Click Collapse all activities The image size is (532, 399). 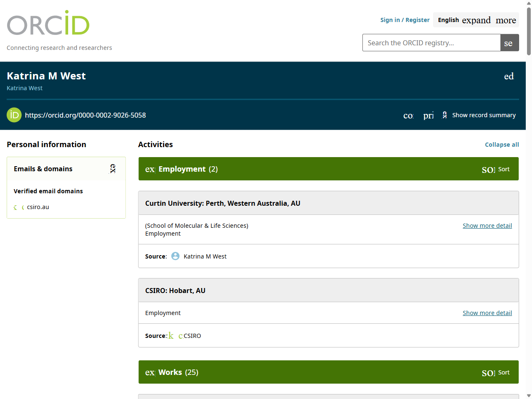502,145
